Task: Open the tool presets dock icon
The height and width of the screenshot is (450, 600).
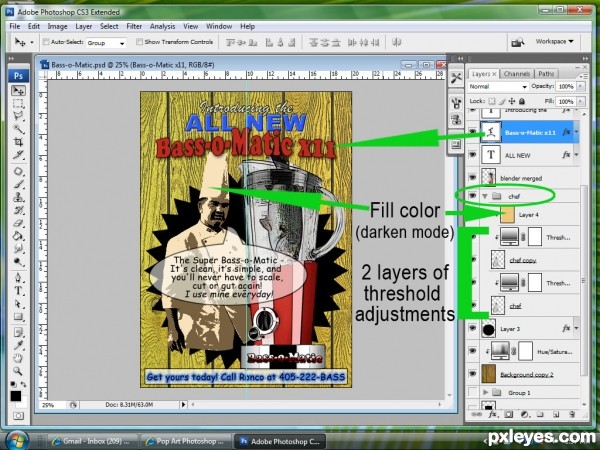Action: [x=456, y=78]
